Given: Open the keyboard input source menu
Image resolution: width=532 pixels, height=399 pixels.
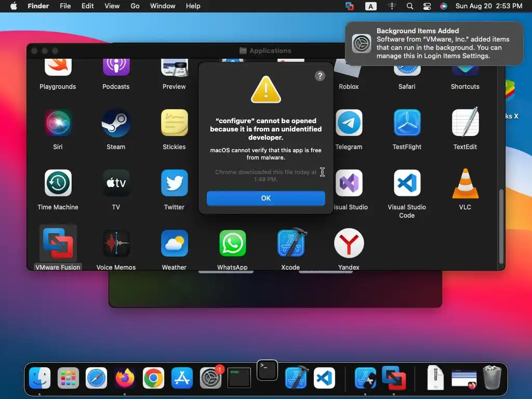Looking at the screenshot, I should click(370, 6).
